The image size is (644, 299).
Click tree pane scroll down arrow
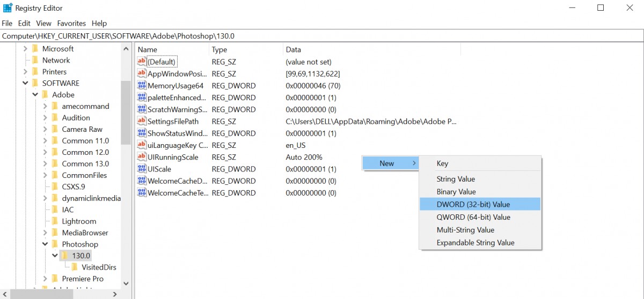tap(126, 283)
